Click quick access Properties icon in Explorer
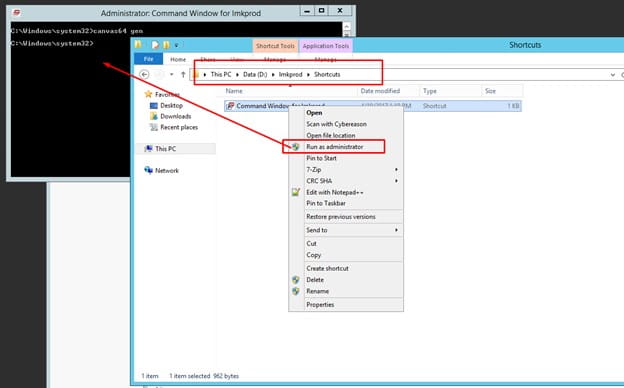Viewport: 624px width, 388px height. [x=155, y=45]
